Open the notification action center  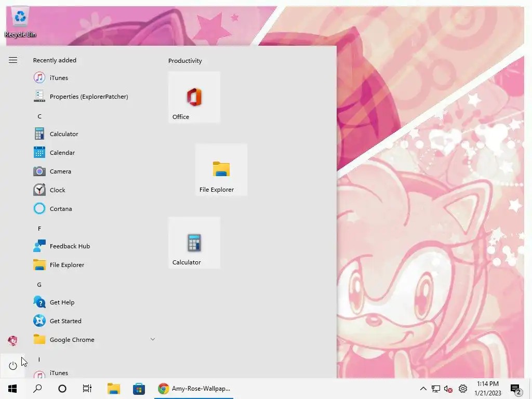[516, 389]
